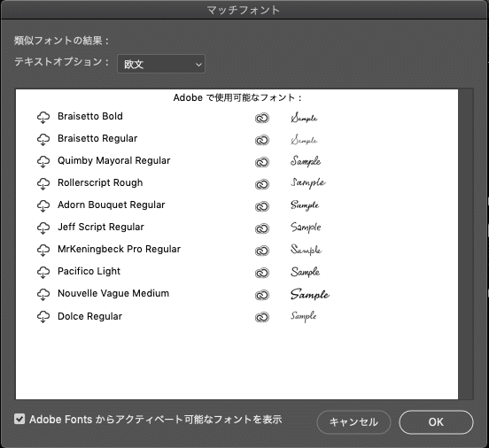Viewport: 489px width, 448px height.
Task: Select the Dolce Regular font name
Action: pos(89,317)
